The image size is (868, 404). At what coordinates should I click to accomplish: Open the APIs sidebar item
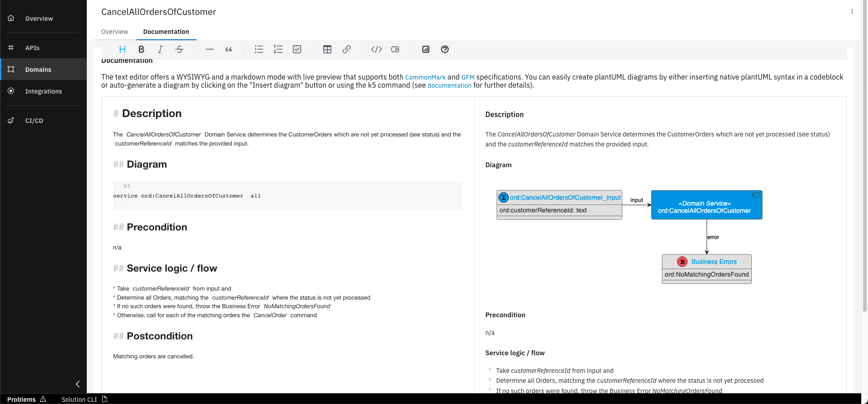[43, 48]
